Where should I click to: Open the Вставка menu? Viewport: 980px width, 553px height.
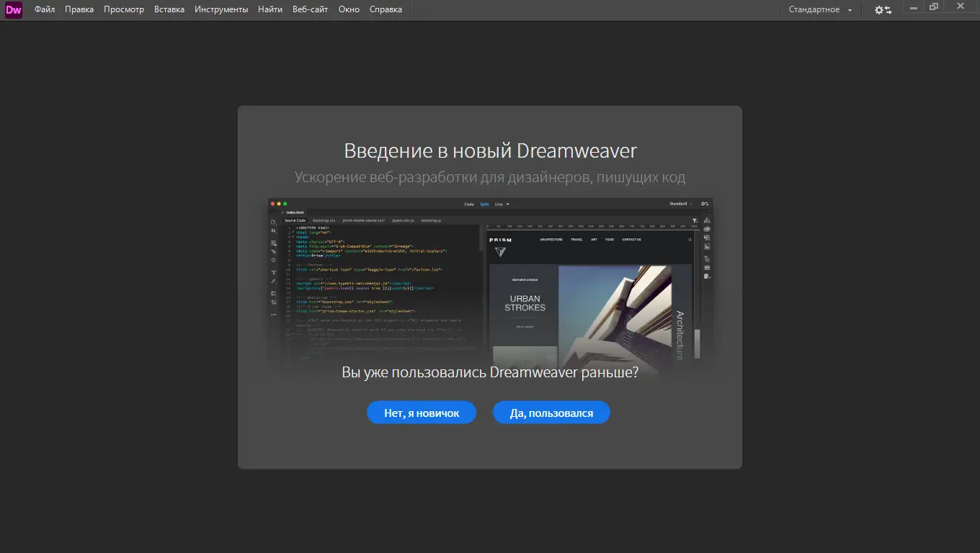169,9
